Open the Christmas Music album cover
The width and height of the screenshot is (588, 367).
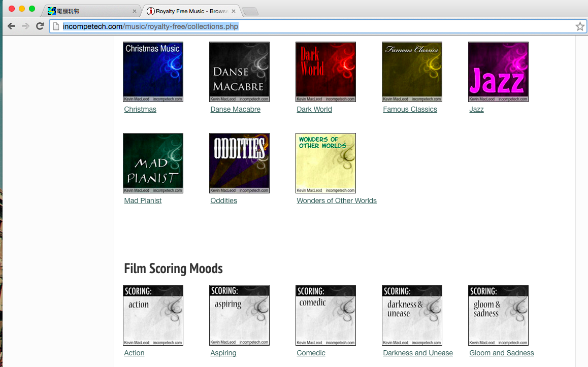(153, 72)
